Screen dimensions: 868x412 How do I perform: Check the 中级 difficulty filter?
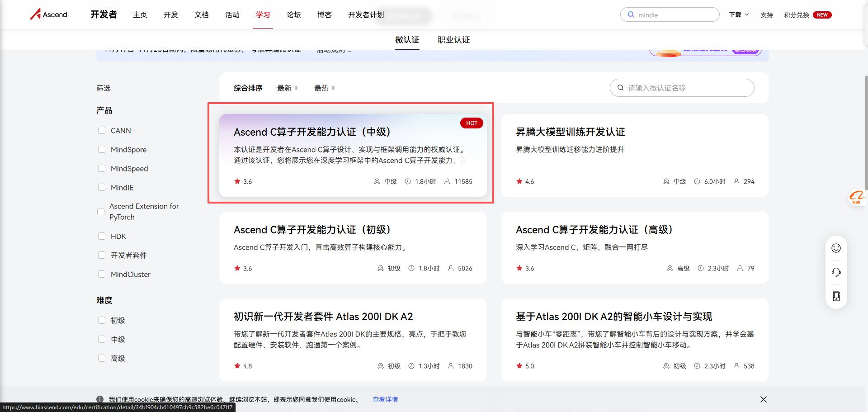coord(102,339)
